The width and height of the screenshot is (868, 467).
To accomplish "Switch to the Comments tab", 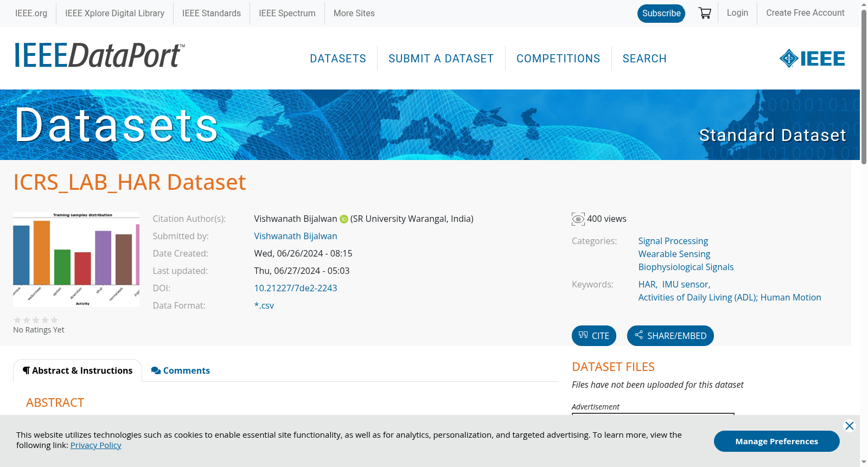I will point(181,370).
